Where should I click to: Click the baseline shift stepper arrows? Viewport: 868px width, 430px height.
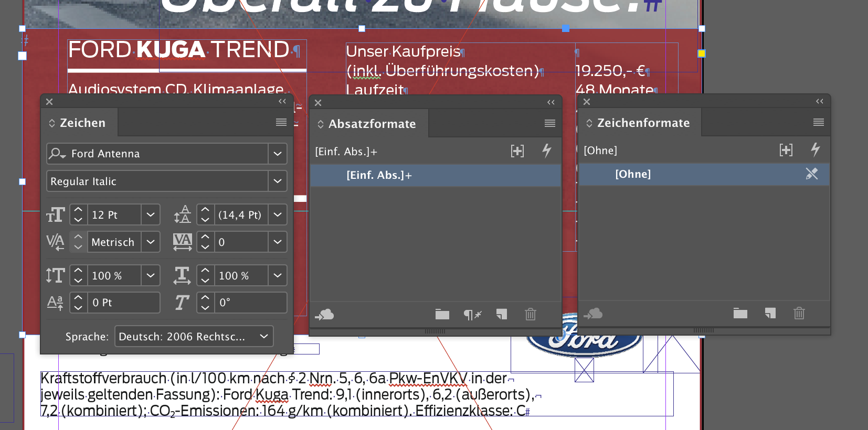pyautogui.click(x=78, y=303)
